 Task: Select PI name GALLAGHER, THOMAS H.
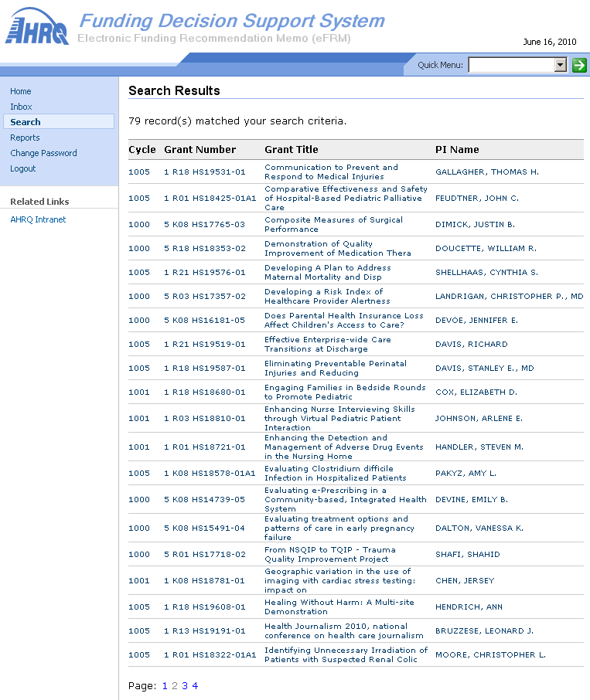coord(487,172)
